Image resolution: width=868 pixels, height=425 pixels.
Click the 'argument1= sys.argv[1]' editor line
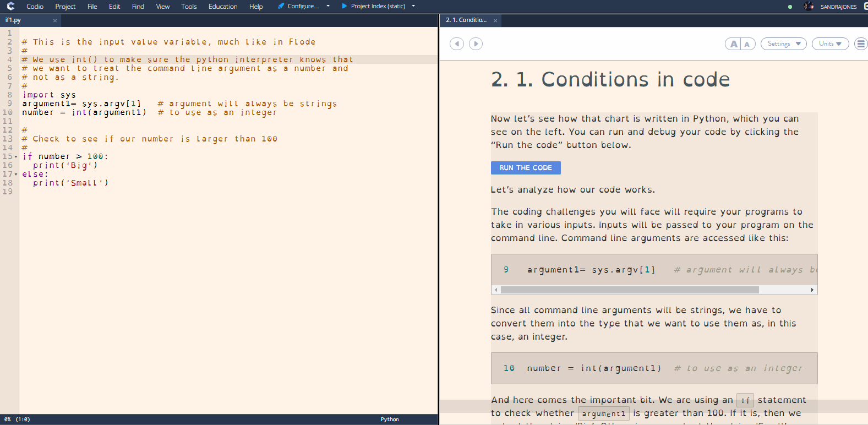(x=81, y=103)
